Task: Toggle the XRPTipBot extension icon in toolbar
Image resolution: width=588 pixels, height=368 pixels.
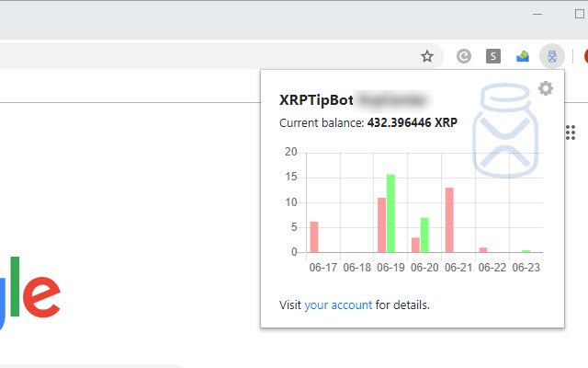Action: pos(551,56)
